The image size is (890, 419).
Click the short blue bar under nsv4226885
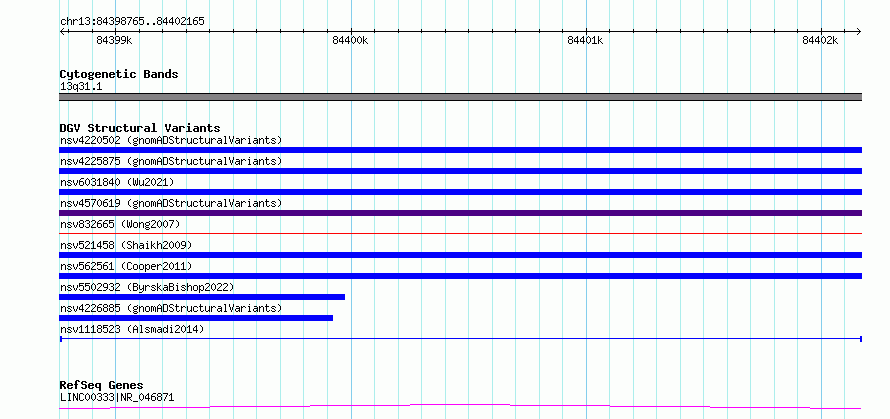click(x=196, y=318)
